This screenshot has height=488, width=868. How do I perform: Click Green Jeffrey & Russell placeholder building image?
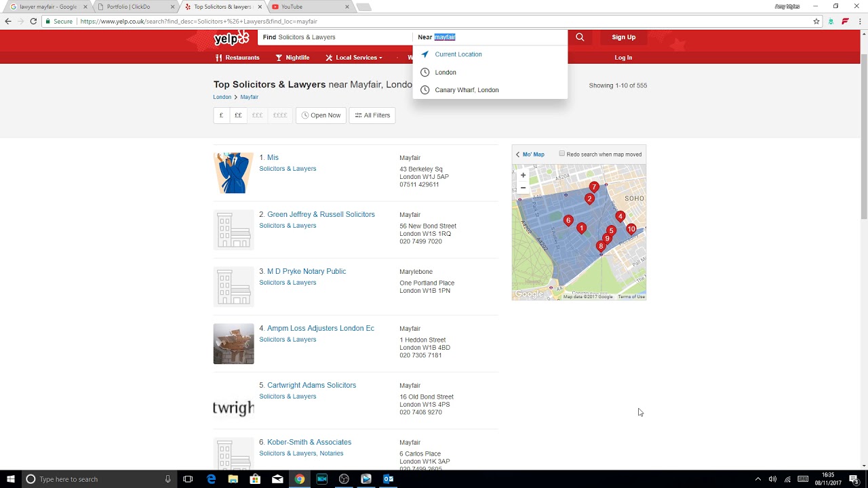(233, 230)
